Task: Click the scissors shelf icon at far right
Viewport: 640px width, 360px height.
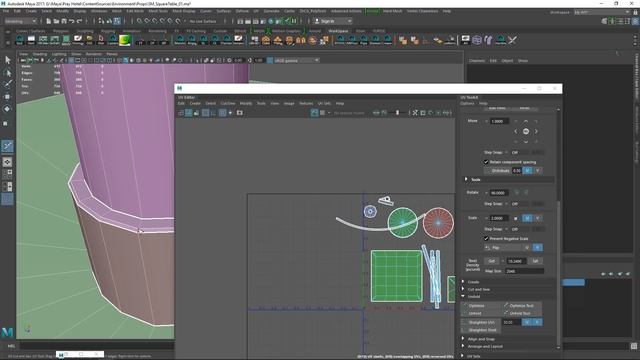Action: click(512, 40)
